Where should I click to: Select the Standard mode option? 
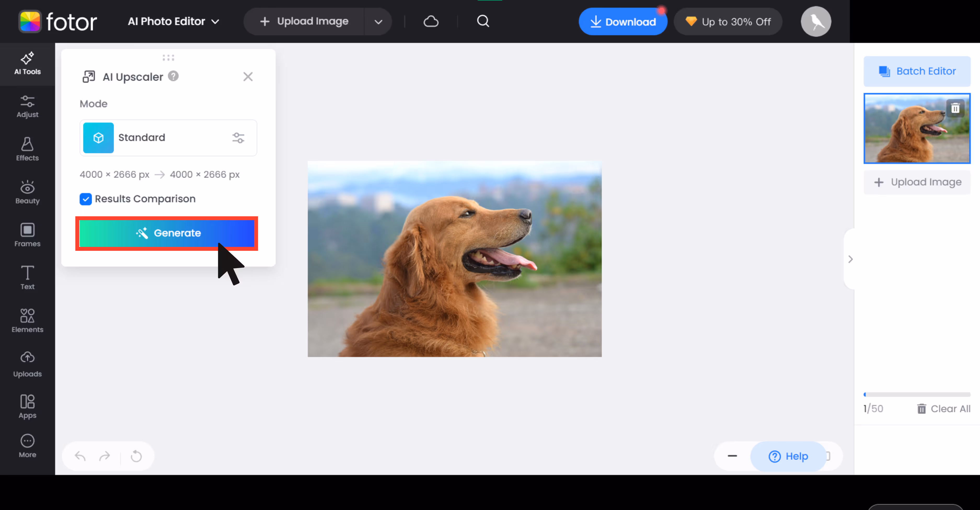(168, 138)
